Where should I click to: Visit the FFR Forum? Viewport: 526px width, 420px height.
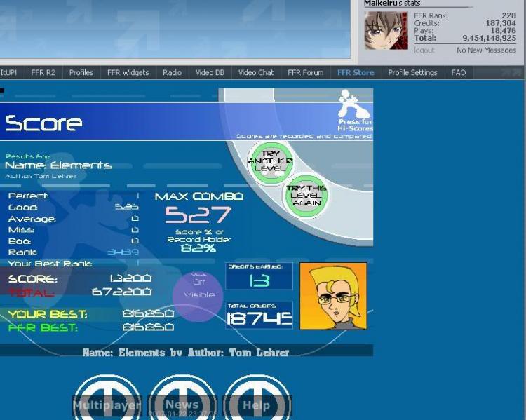[306, 72]
